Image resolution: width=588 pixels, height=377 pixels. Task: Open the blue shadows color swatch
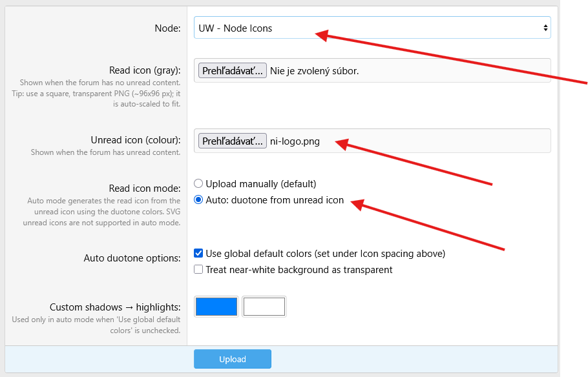point(216,307)
